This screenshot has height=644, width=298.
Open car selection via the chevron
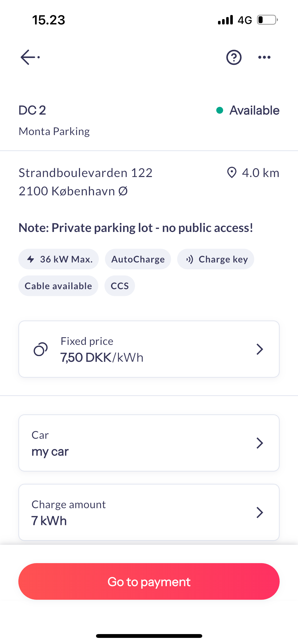point(260,443)
